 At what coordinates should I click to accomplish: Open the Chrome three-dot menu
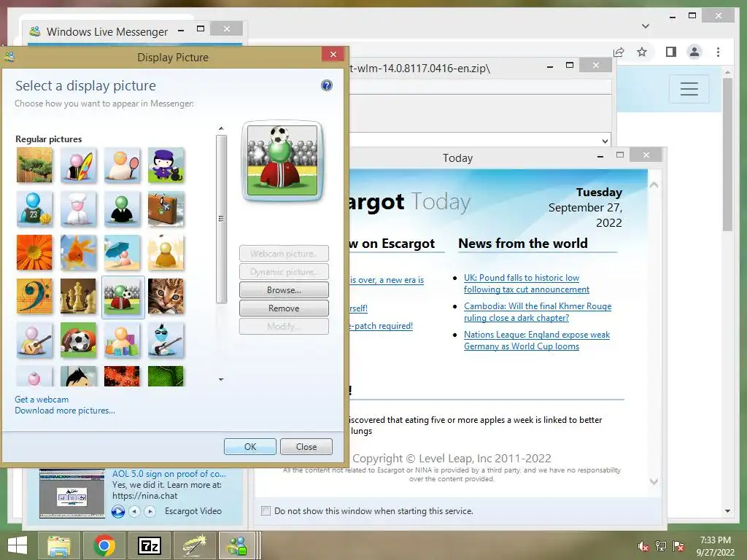pos(718,52)
